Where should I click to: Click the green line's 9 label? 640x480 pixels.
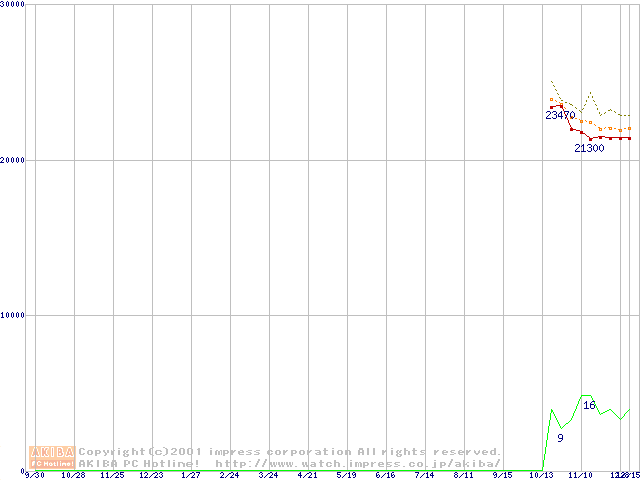pos(560,438)
